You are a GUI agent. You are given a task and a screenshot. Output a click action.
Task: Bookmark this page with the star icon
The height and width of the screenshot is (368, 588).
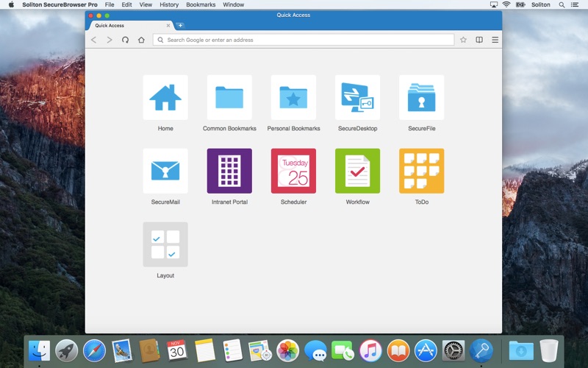[x=464, y=40]
